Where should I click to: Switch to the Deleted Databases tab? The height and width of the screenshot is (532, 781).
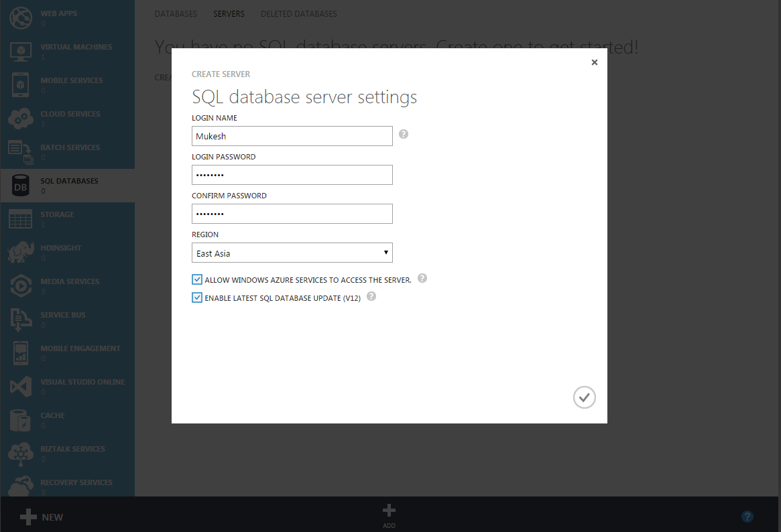[x=299, y=14]
